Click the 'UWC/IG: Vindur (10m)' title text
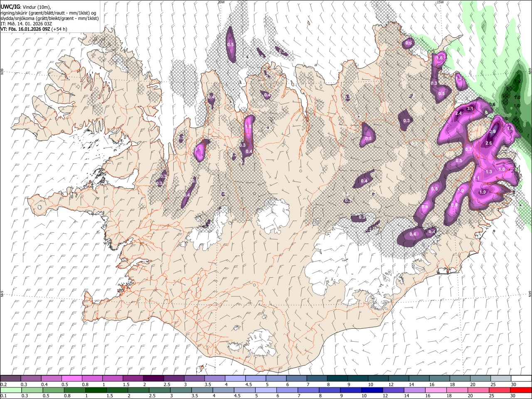The height and width of the screenshot is (399, 532). click(26, 7)
